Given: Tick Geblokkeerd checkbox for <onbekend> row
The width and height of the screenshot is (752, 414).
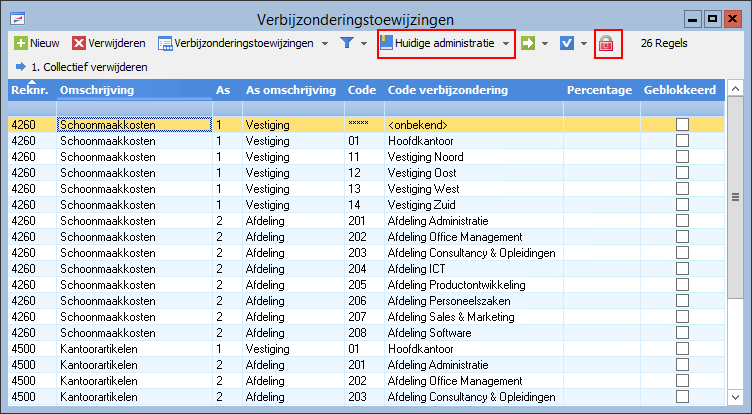Looking at the screenshot, I should pyautogui.click(x=682, y=125).
